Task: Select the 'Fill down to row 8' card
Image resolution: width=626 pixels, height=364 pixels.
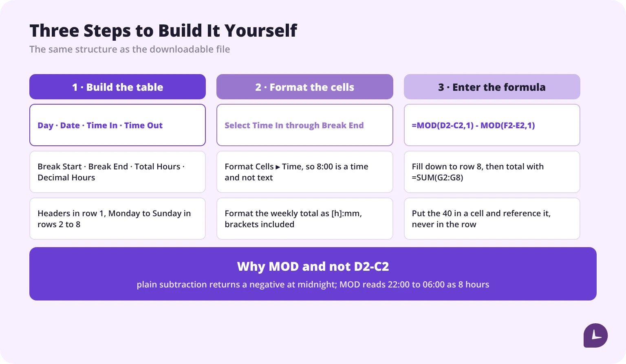Action: tap(492, 172)
